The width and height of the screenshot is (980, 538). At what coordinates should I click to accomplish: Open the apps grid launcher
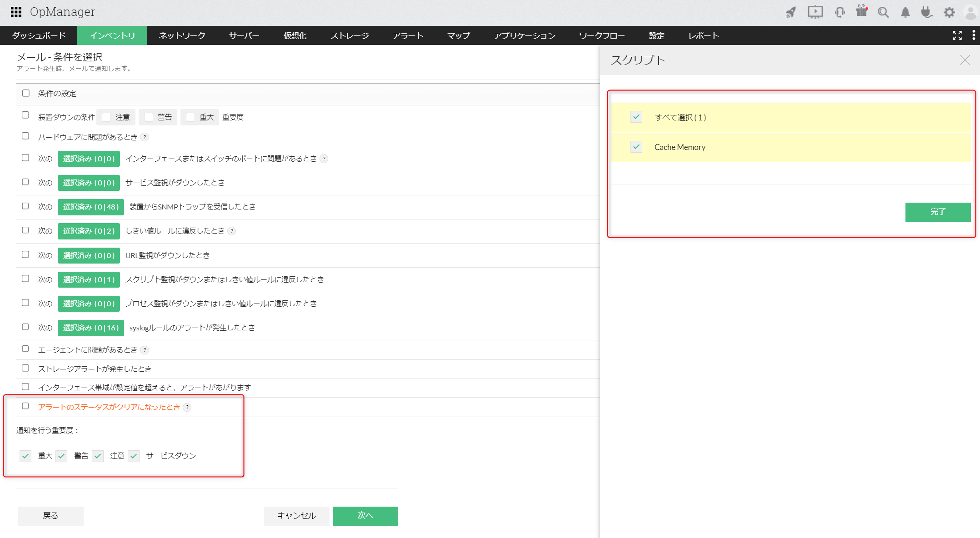click(16, 12)
